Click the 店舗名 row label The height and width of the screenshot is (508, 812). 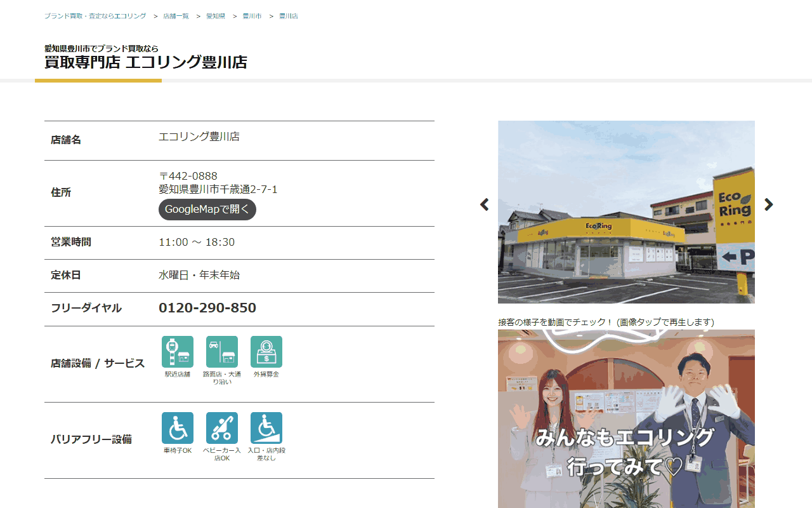[66, 140]
